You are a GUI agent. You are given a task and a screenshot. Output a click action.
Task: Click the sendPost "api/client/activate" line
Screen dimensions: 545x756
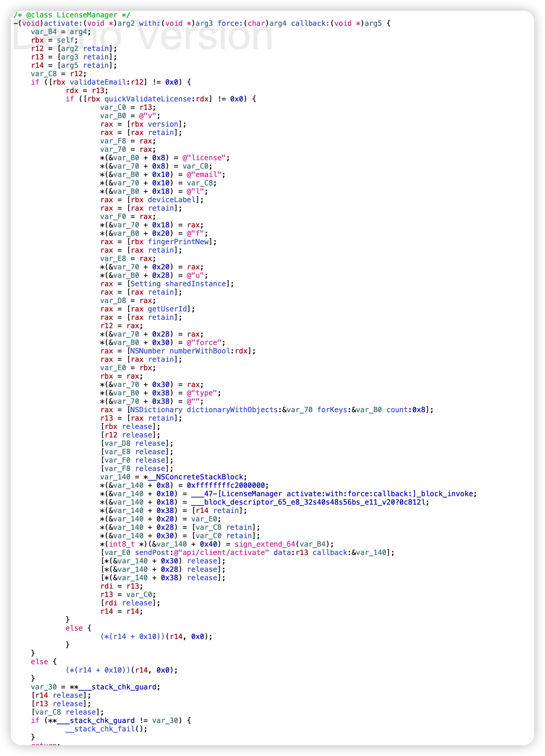click(247, 553)
